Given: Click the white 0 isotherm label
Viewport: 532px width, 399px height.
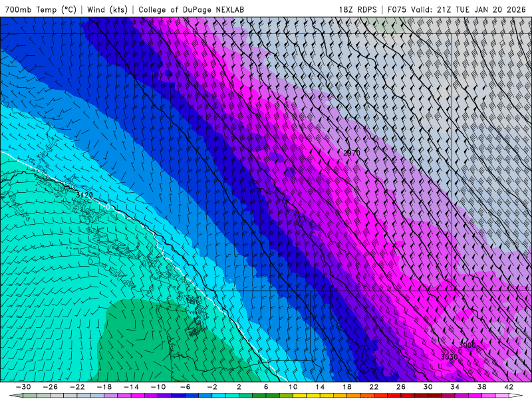Looking at the screenshot, I should [x=108, y=207].
